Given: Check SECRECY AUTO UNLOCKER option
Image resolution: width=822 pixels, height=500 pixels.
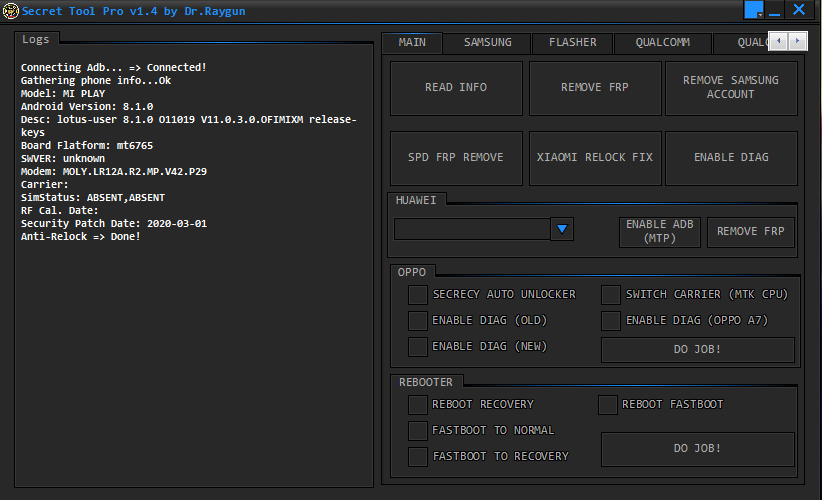Looking at the screenshot, I should [418, 295].
